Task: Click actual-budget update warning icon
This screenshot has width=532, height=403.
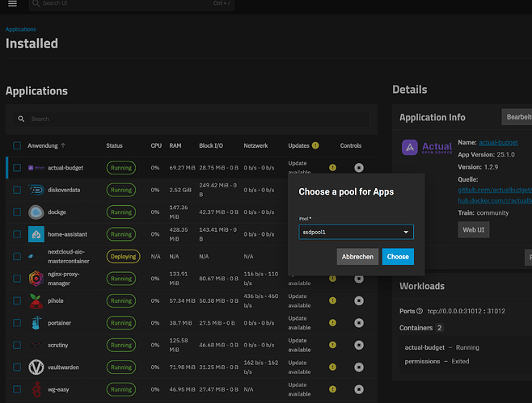Action: pyautogui.click(x=332, y=167)
